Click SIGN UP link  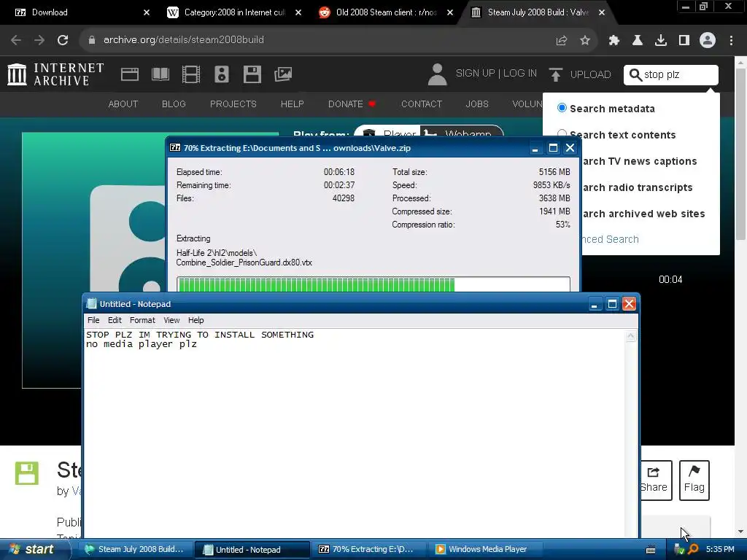[x=475, y=74]
